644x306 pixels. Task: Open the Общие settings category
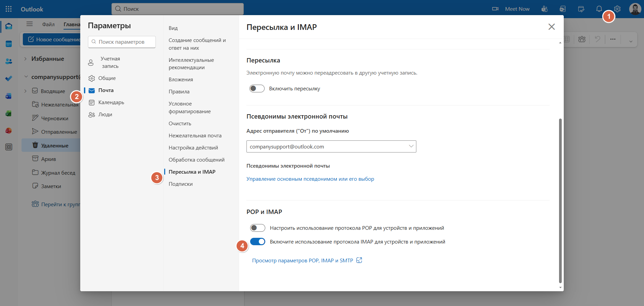click(107, 78)
